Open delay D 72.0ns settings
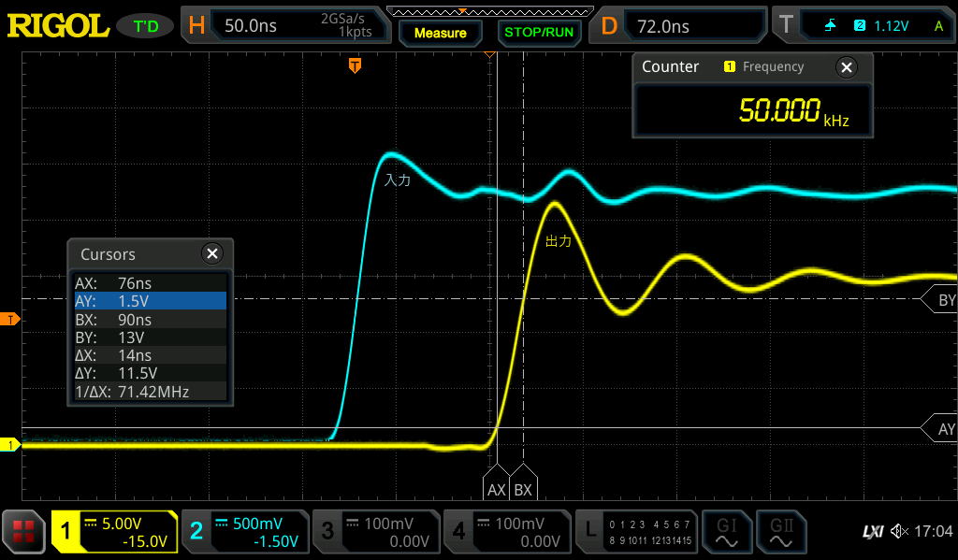The image size is (958, 560). (x=678, y=25)
